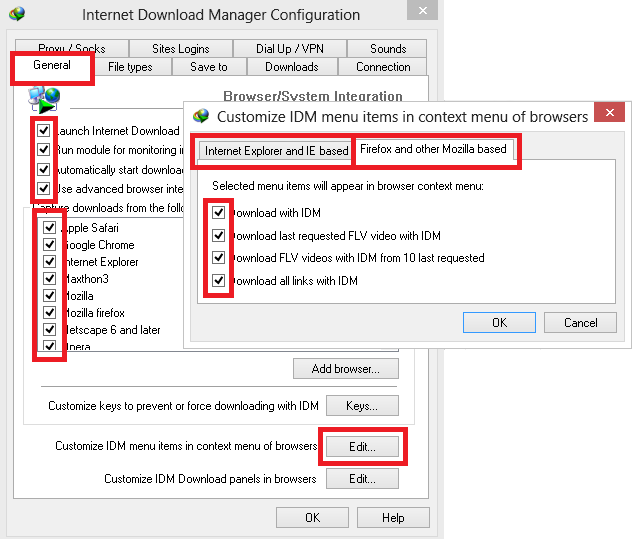Click OK in the Customize dialog

(499, 323)
